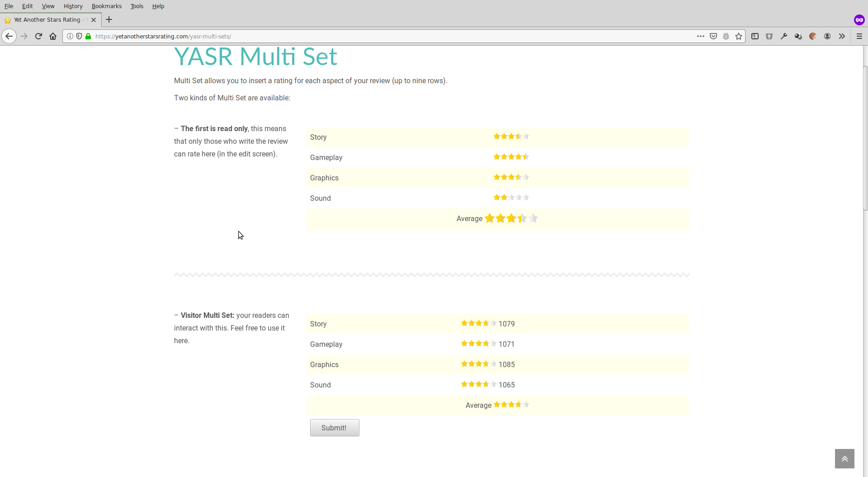Go to the browser home page

tap(53, 36)
